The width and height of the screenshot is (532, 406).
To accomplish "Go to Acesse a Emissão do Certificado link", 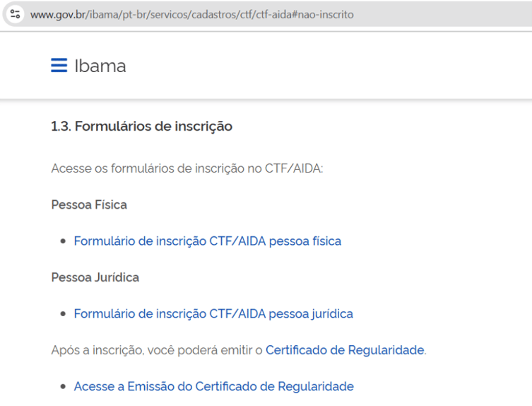I will (x=213, y=386).
